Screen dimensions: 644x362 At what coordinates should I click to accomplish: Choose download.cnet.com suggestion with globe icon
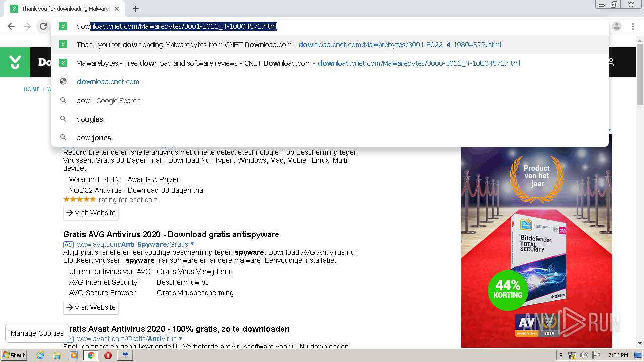330,82
